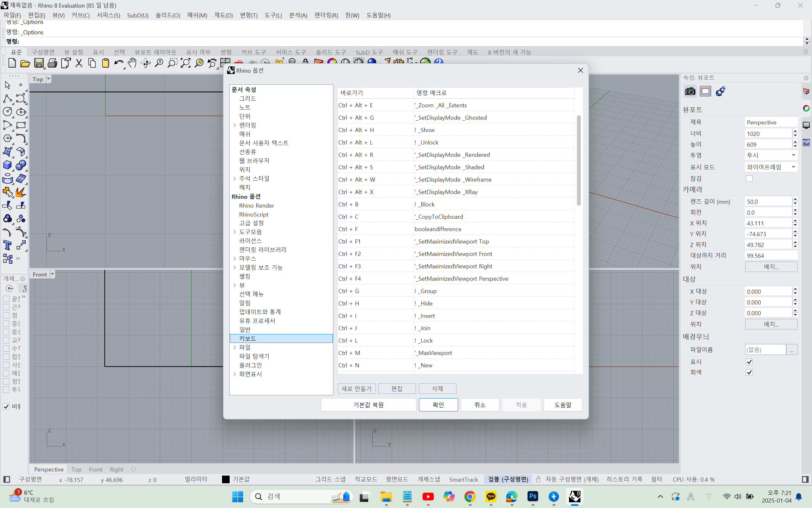
Task: Click the shortcut list vertical scrollbar
Action: (579, 160)
